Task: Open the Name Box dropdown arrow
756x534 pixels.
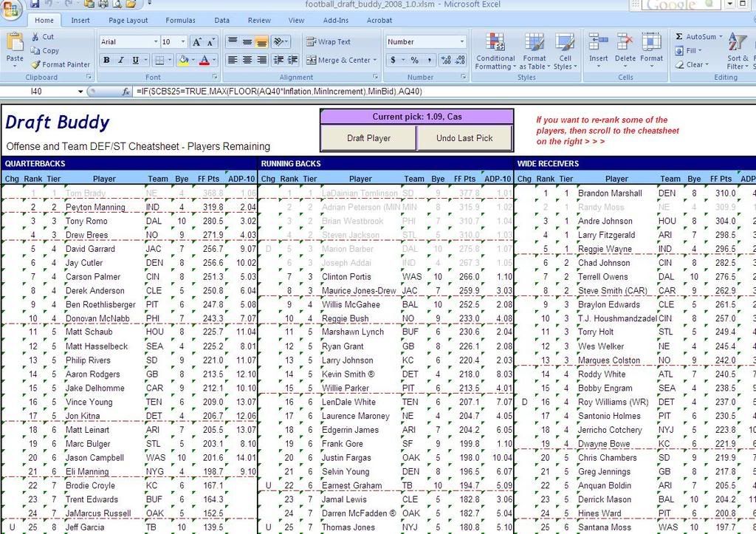Action: 80,92
